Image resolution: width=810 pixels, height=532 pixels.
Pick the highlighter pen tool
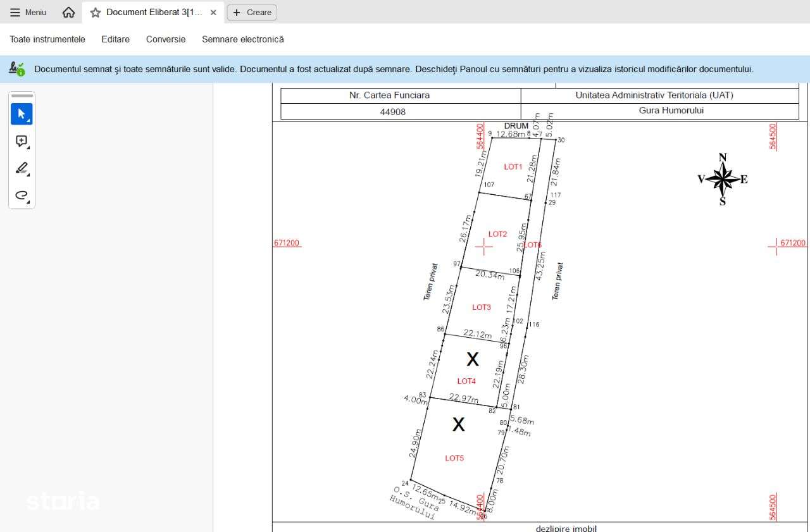pos(22,168)
